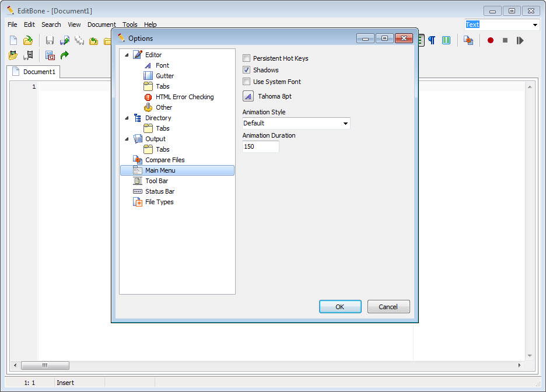Click the red record macro button
546x392 pixels.
(490, 40)
